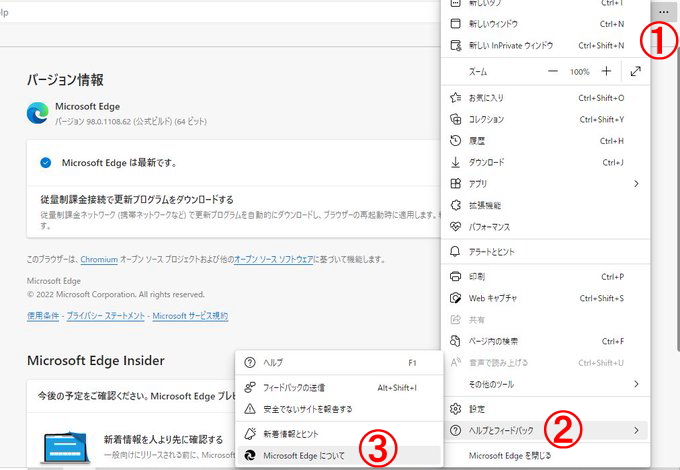Click the Print printer icon
The width and height of the screenshot is (680, 470).
click(455, 276)
